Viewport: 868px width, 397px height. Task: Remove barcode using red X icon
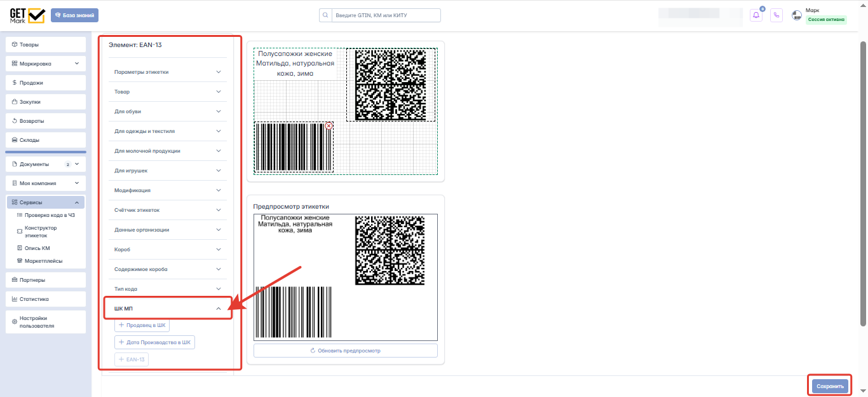[x=329, y=126]
